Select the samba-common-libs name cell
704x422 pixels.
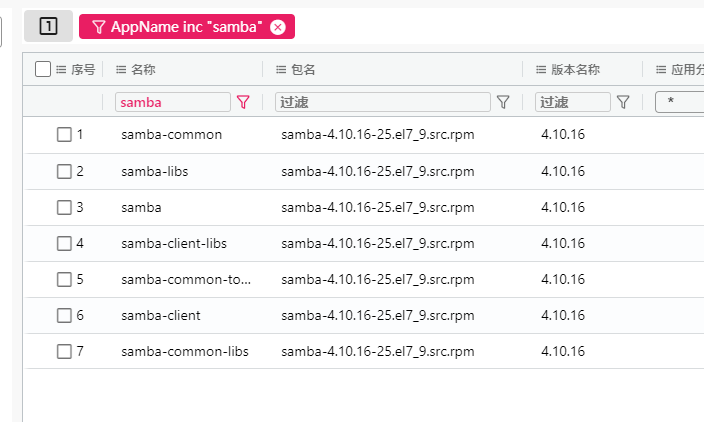click(185, 351)
